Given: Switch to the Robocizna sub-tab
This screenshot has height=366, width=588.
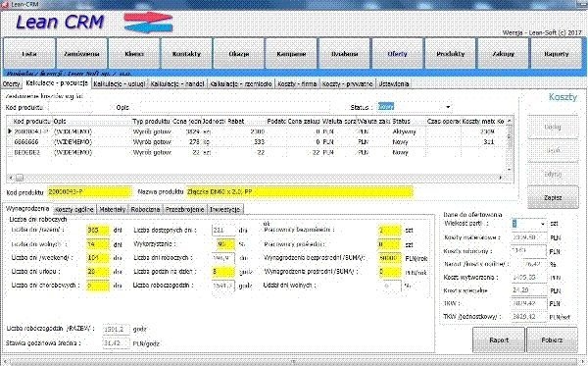Looking at the screenshot, I should tap(145, 209).
